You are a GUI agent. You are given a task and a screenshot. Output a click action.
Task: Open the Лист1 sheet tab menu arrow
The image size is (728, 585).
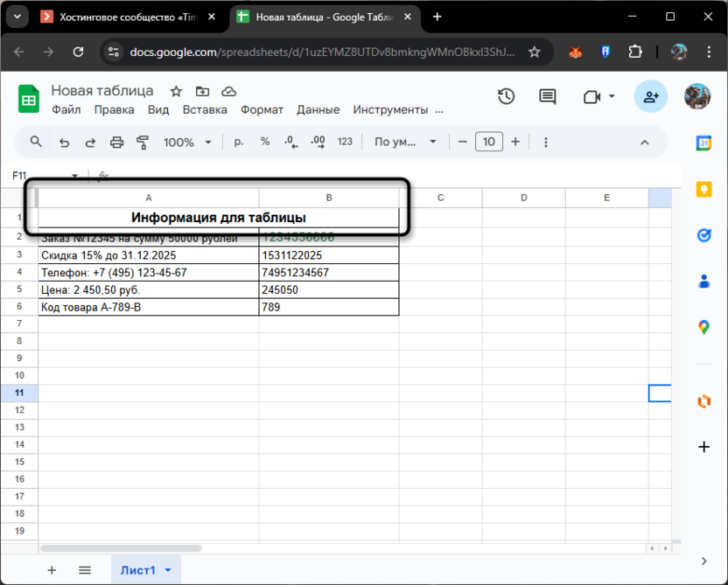pos(168,570)
